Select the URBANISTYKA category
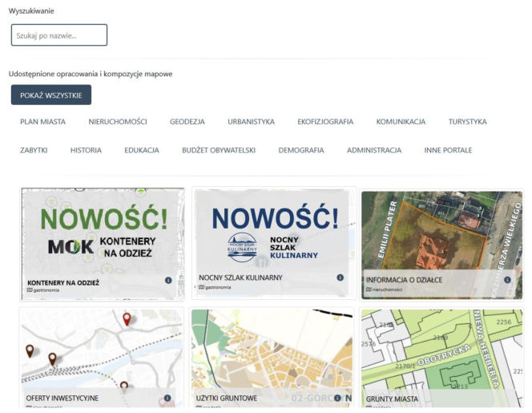 pos(251,122)
